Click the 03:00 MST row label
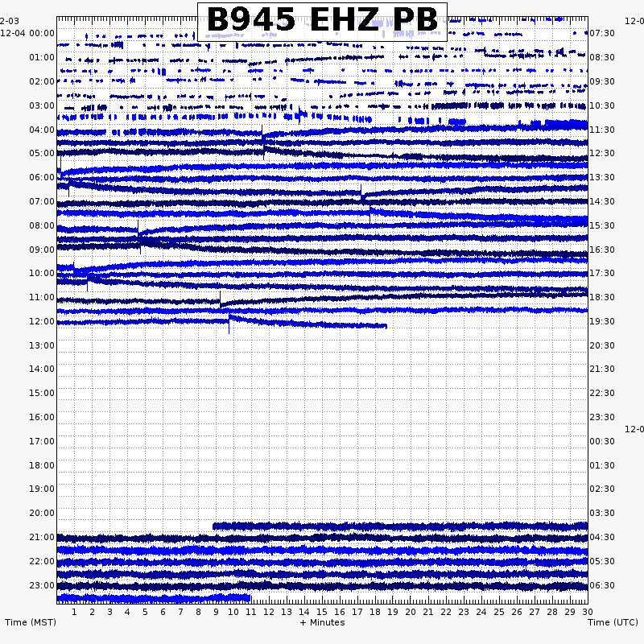 point(42,105)
